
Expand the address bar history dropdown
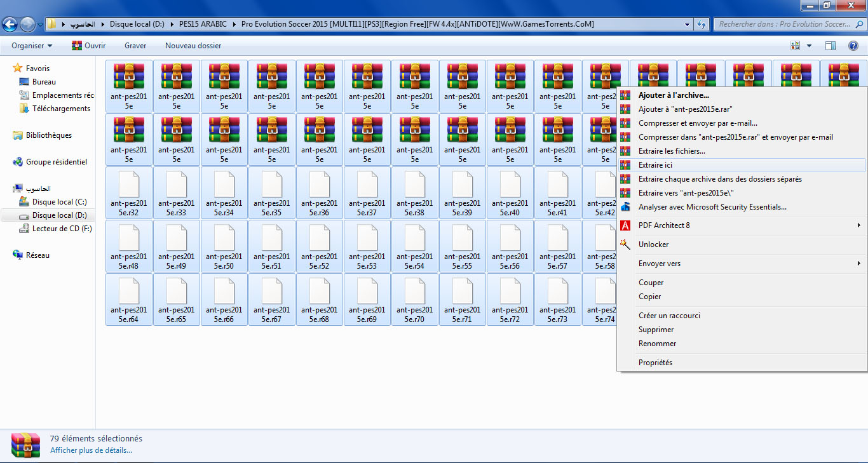(x=688, y=25)
